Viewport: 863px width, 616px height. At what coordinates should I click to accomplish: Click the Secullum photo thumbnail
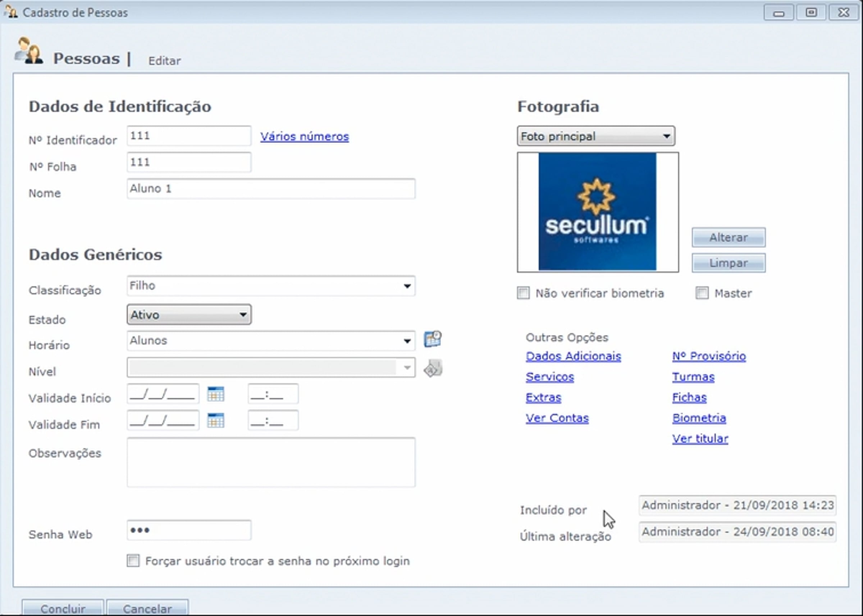pyautogui.click(x=597, y=212)
